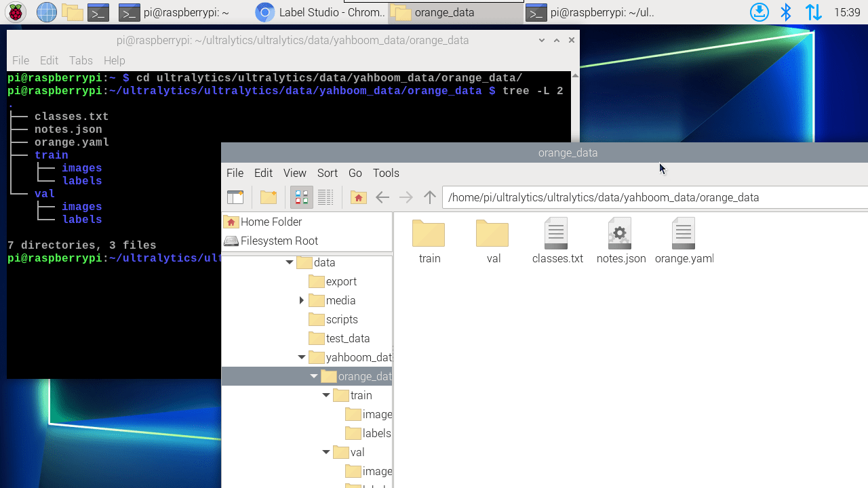Open the Sort menu in the file manager

328,173
